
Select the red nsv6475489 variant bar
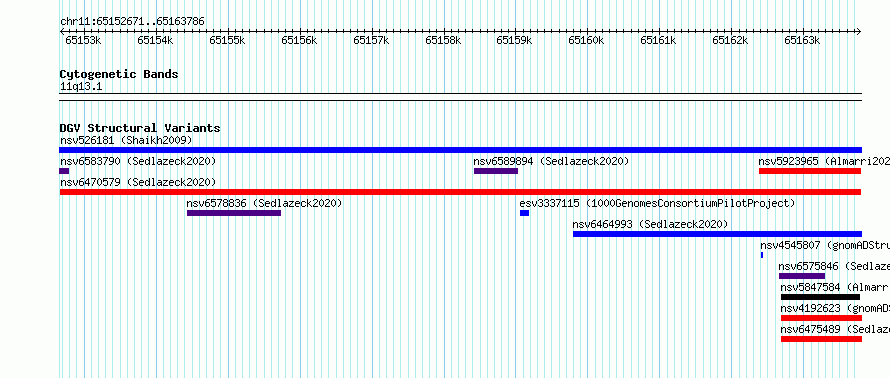[821, 339]
